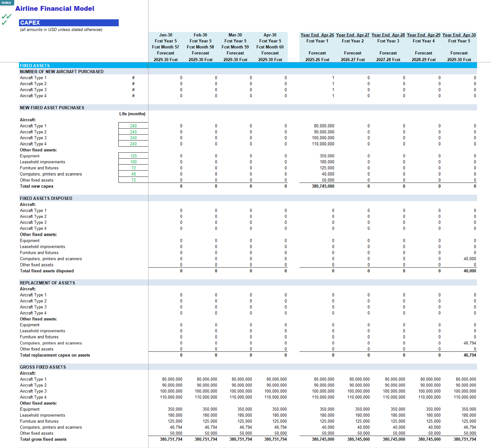Click the Life (months) column label

click(x=132, y=114)
